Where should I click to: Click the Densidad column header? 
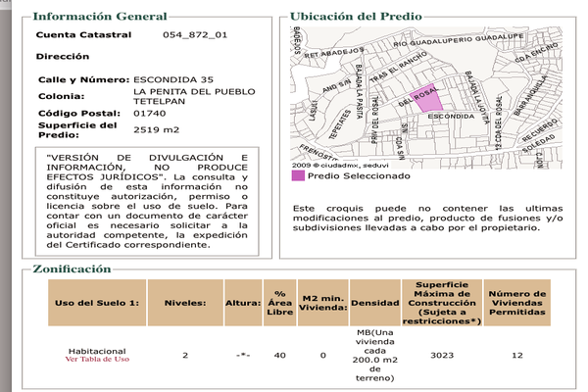tap(375, 303)
